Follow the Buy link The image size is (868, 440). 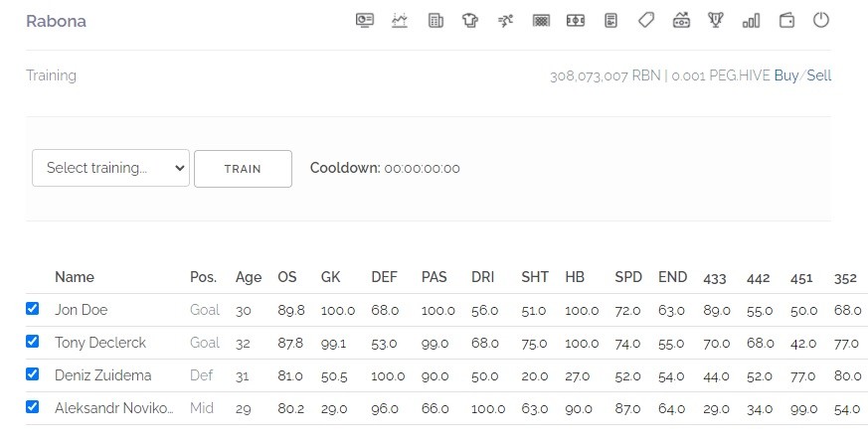click(786, 75)
